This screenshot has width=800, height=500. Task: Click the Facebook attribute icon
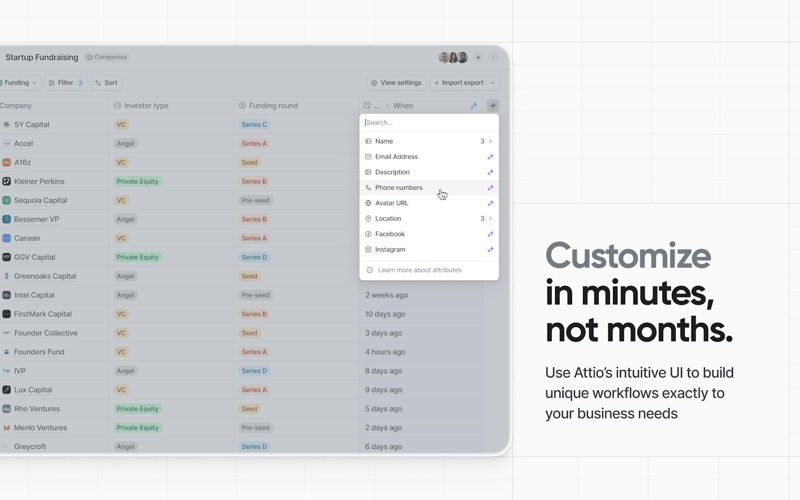[368, 234]
